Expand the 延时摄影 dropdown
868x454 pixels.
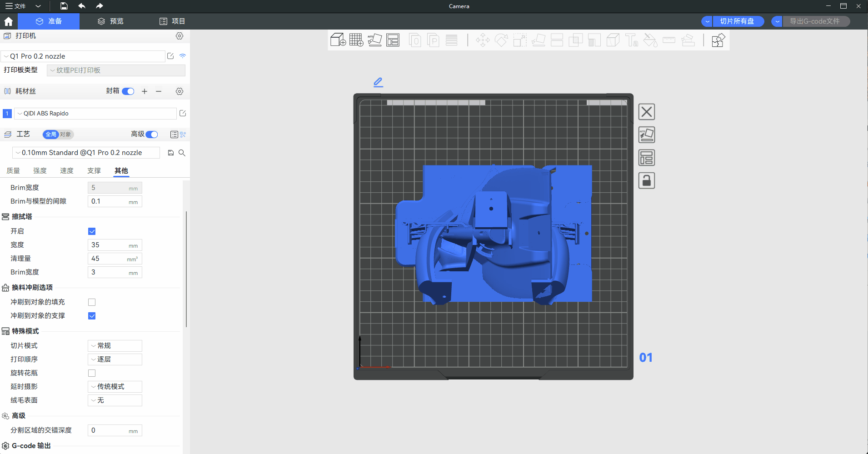[x=115, y=387]
